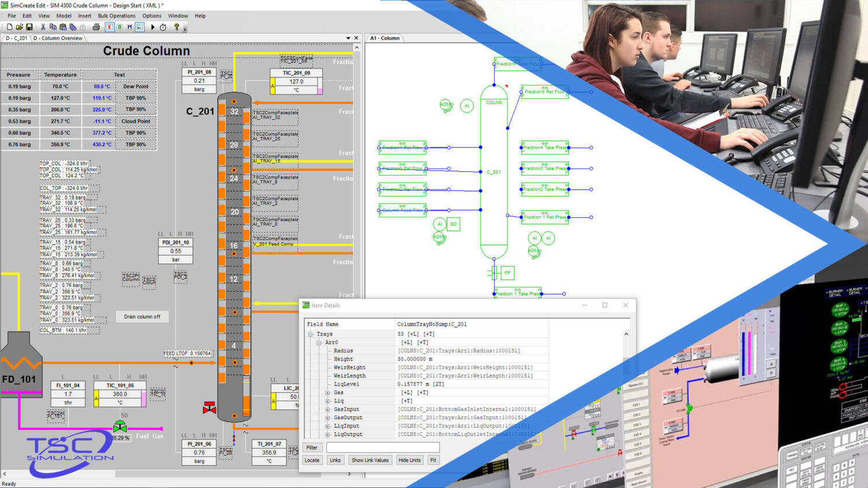Click the FP block below the column

click(x=507, y=273)
